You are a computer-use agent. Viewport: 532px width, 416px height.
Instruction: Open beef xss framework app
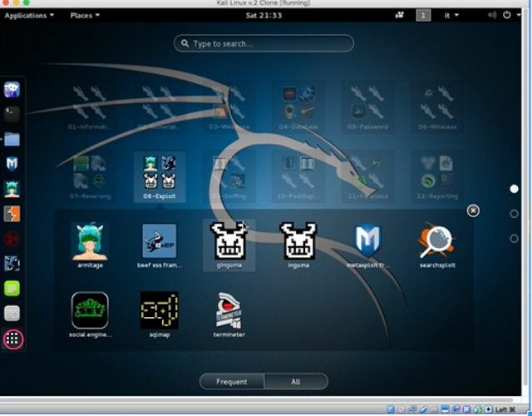[160, 245]
